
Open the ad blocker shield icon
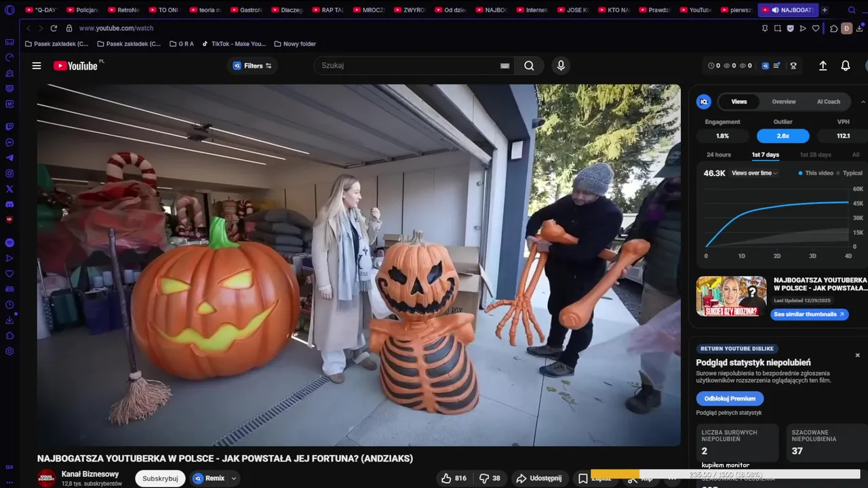point(791,28)
